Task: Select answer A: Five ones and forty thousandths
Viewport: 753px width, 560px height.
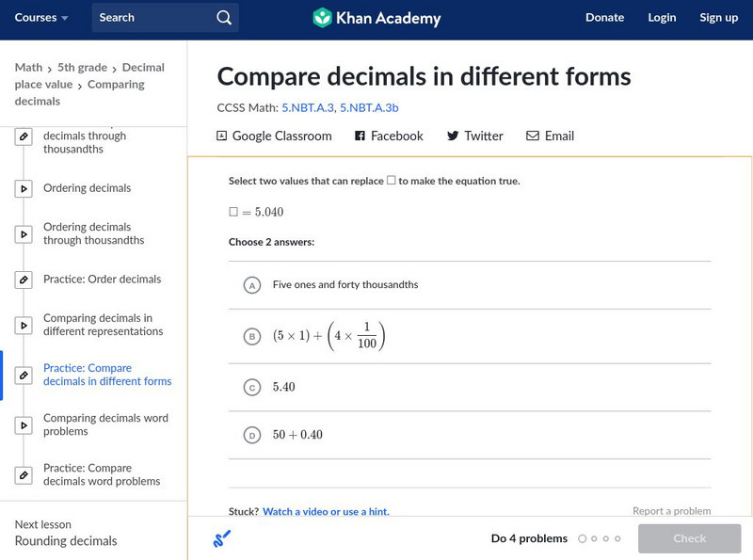Action: click(x=251, y=285)
